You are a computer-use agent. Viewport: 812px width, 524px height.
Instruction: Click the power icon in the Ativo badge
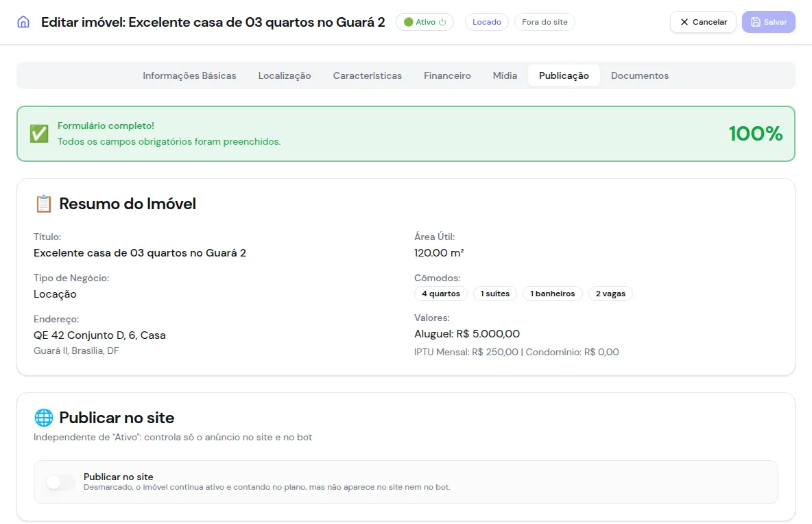(x=442, y=22)
